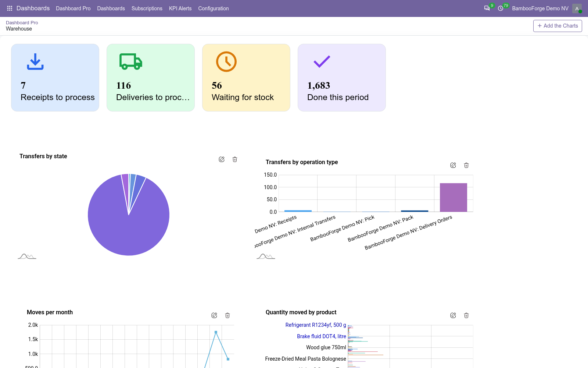Open the Dashboard Pro menu
The height and width of the screenshot is (368, 588).
(73, 8)
